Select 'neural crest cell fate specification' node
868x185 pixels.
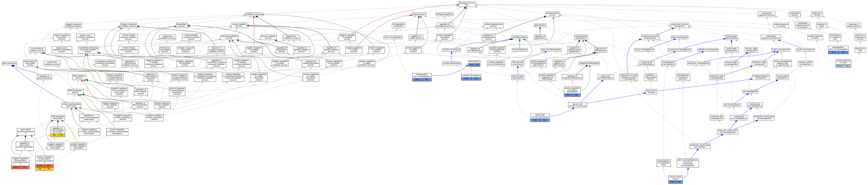click(540, 117)
